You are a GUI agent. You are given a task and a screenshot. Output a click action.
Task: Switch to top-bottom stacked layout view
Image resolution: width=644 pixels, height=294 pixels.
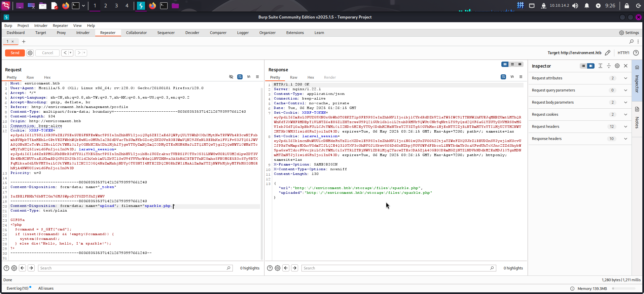pyautogui.click(x=512, y=64)
